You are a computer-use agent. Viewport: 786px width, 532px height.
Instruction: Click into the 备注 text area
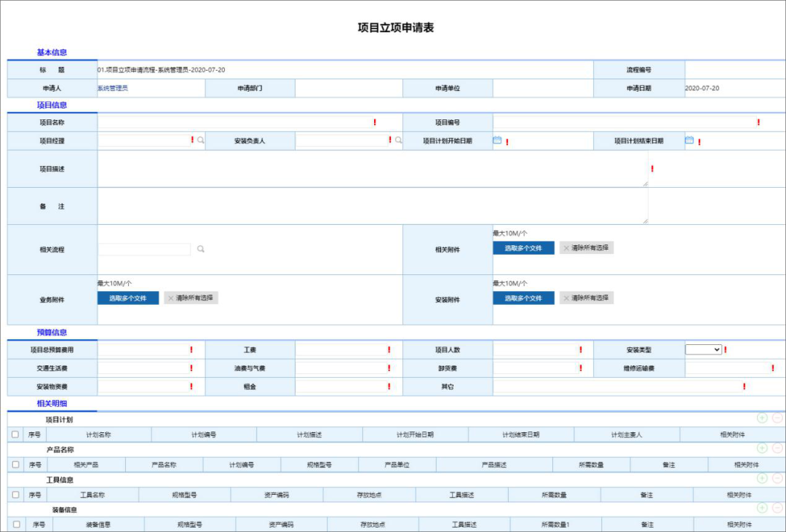pos(373,206)
